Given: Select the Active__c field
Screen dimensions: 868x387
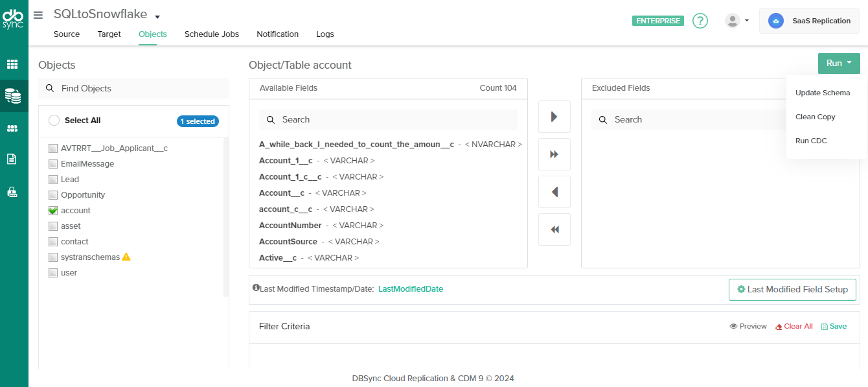Looking at the screenshot, I should click(x=309, y=258).
